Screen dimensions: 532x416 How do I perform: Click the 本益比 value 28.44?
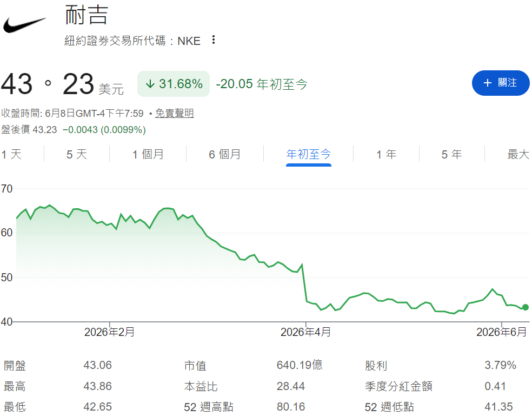(291, 386)
